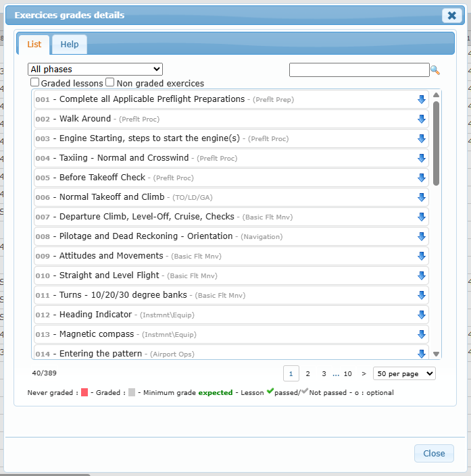Expand 007 Departure Climb row arrow

coord(422,217)
